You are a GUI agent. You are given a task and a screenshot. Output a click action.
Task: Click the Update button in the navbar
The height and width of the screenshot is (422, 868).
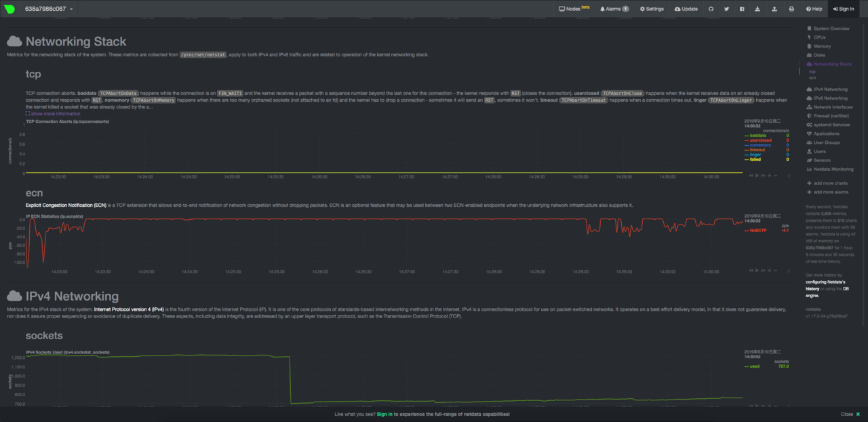pyautogui.click(x=686, y=9)
